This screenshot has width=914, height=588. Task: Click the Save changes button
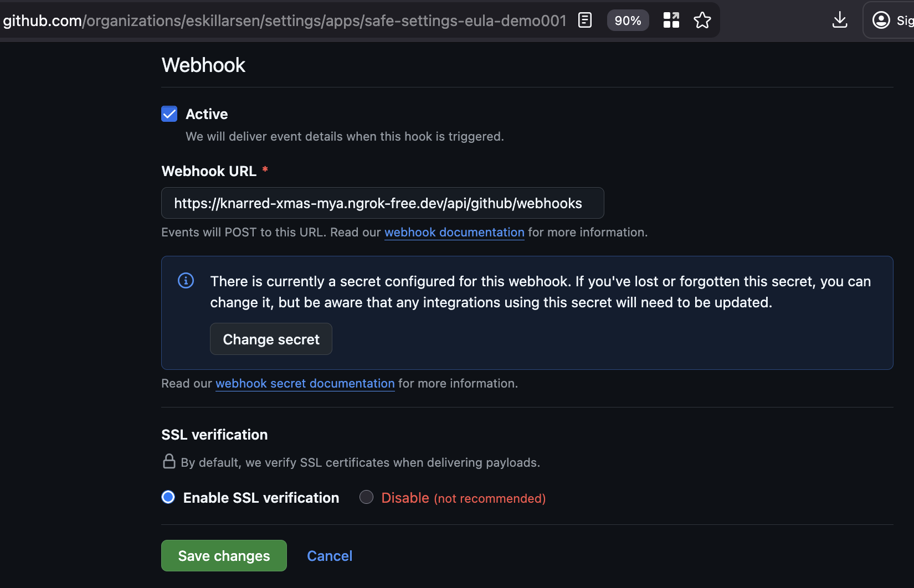pos(223,555)
